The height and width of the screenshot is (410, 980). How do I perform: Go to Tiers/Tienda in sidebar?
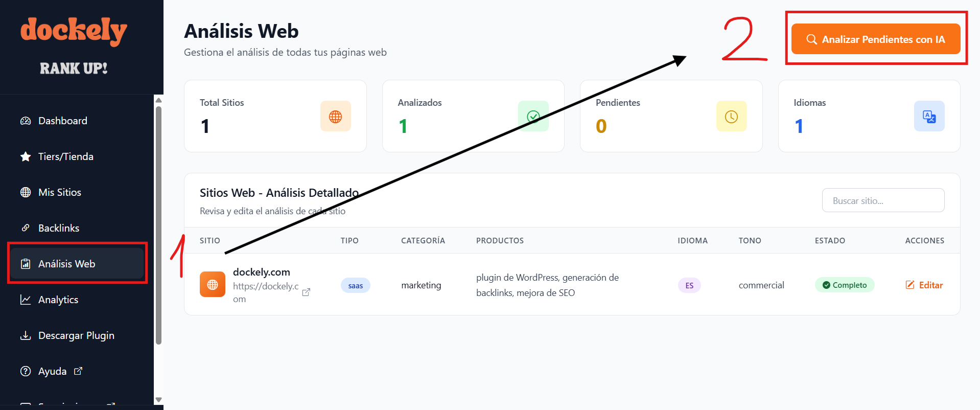(x=65, y=156)
